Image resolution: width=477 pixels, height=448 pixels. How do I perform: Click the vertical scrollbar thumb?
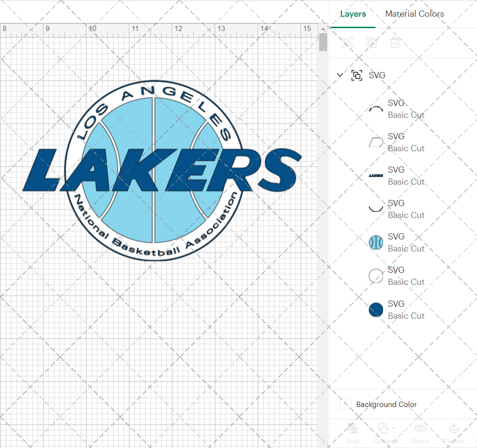[x=323, y=42]
